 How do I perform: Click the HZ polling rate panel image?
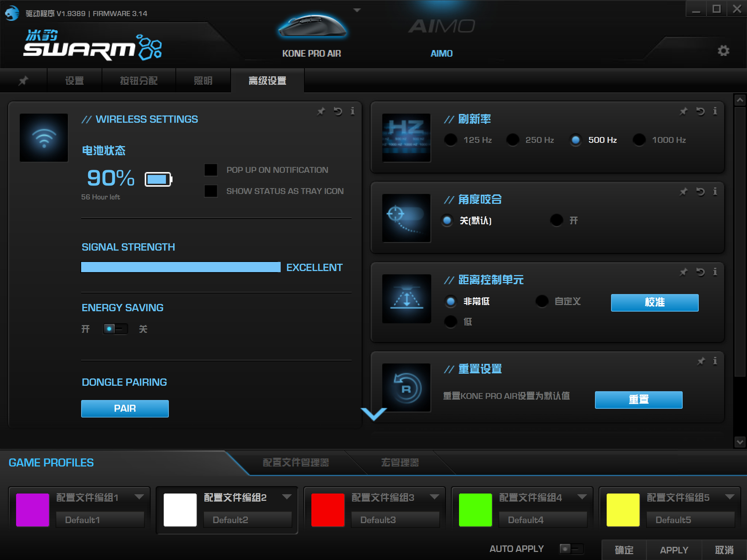(x=406, y=138)
